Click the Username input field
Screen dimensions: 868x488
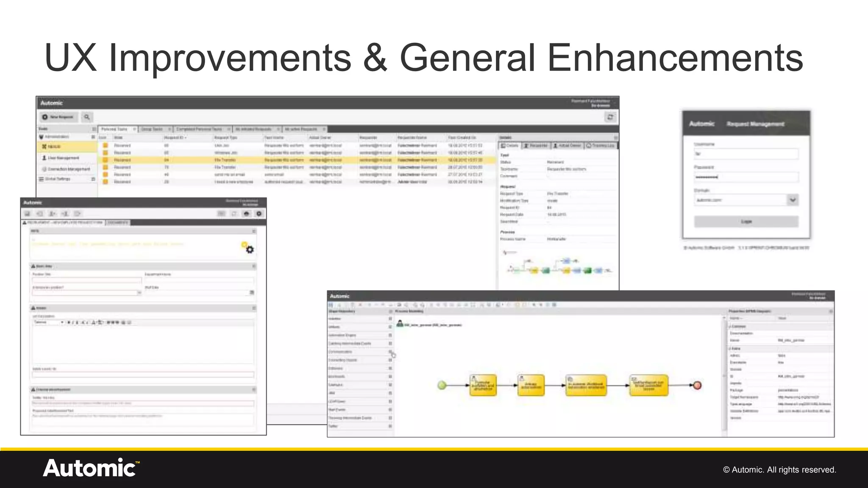pos(746,154)
